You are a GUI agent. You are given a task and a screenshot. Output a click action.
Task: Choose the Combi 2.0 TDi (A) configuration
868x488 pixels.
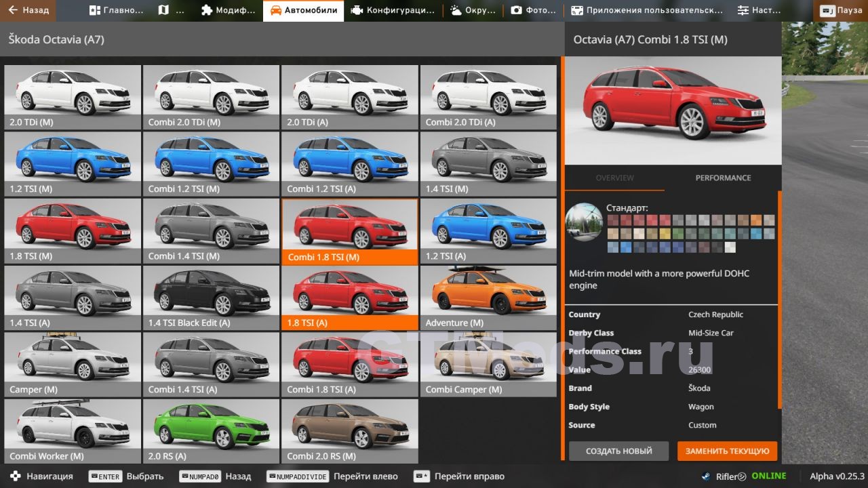pos(488,97)
